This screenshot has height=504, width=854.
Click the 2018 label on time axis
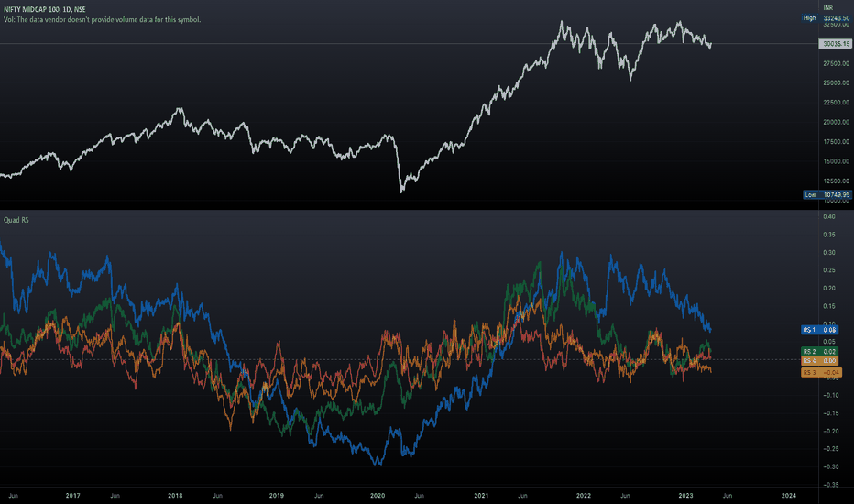pos(175,496)
